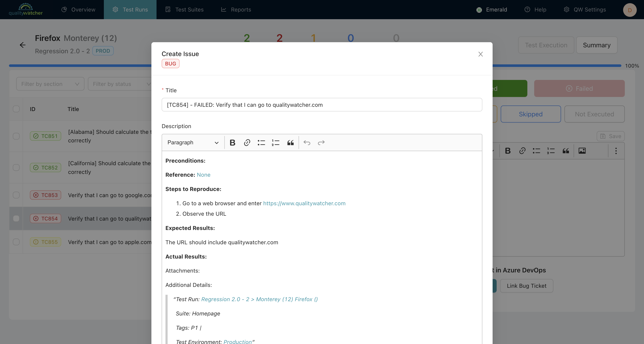Open the Reports tab
644x344 pixels.
tap(236, 10)
